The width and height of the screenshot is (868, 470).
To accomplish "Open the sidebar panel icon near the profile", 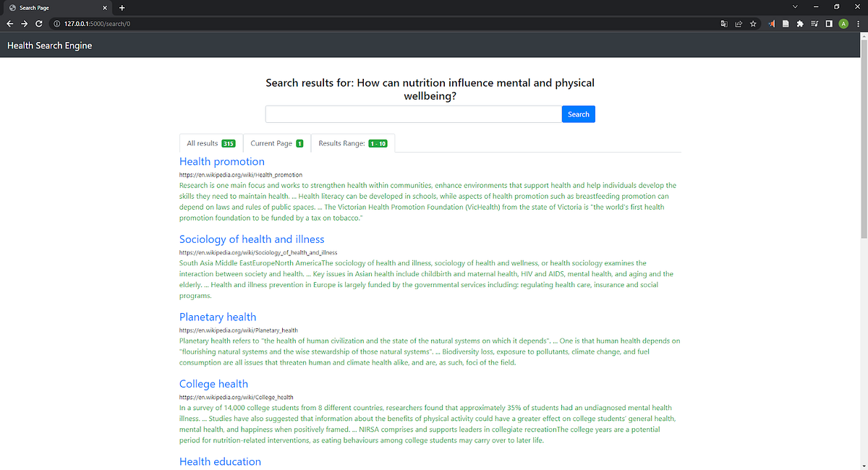I will (829, 23).
